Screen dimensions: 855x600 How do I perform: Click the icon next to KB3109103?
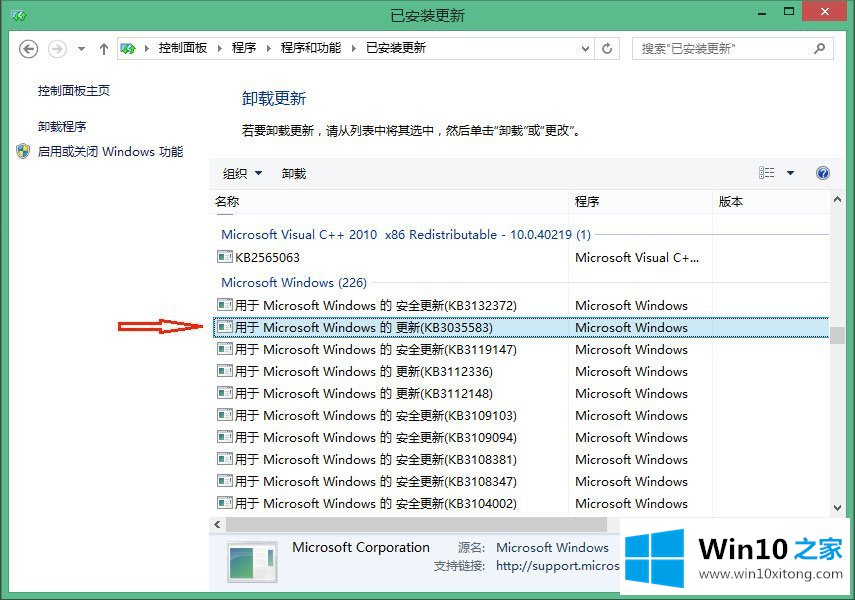pyautogui.click(x=225, y=414)
